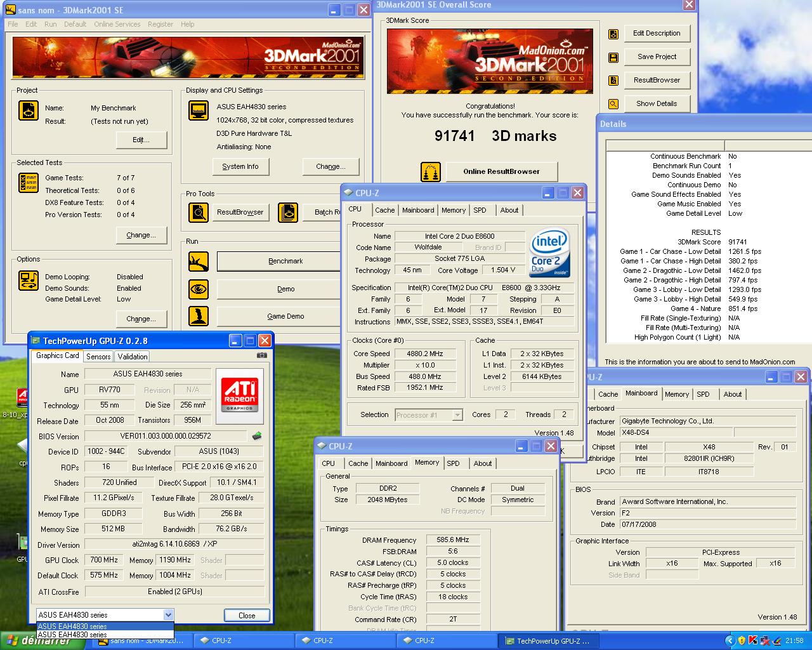Select second ASUS EAH4830 series list entry
This screenshot has height=650, width=812.
click(x=105, y=634)
